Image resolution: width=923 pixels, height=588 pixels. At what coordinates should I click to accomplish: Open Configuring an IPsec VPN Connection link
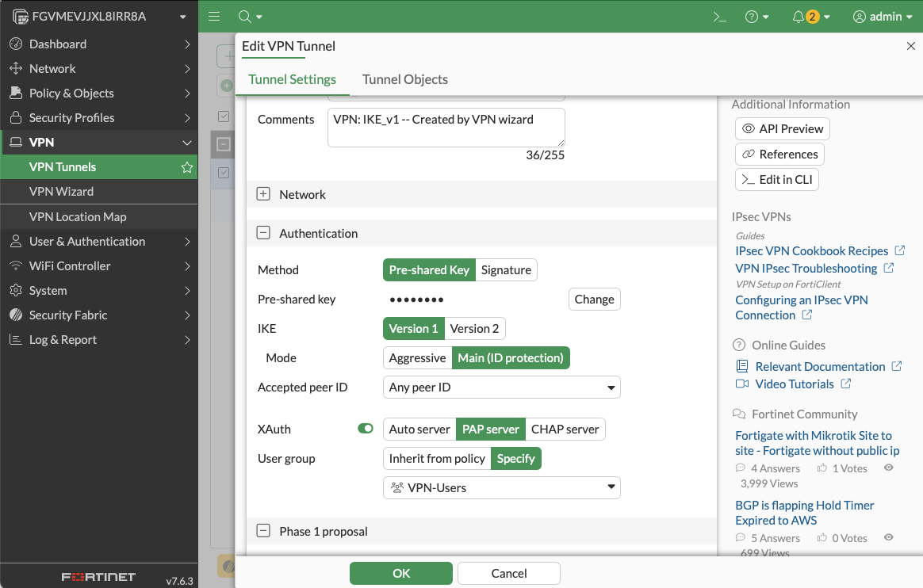coord(802,307)
